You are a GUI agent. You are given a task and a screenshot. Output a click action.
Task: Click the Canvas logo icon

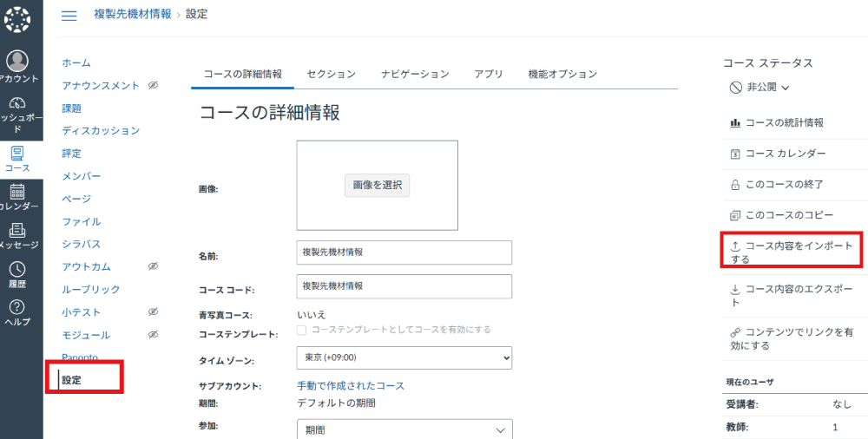(x=17, y=20)
